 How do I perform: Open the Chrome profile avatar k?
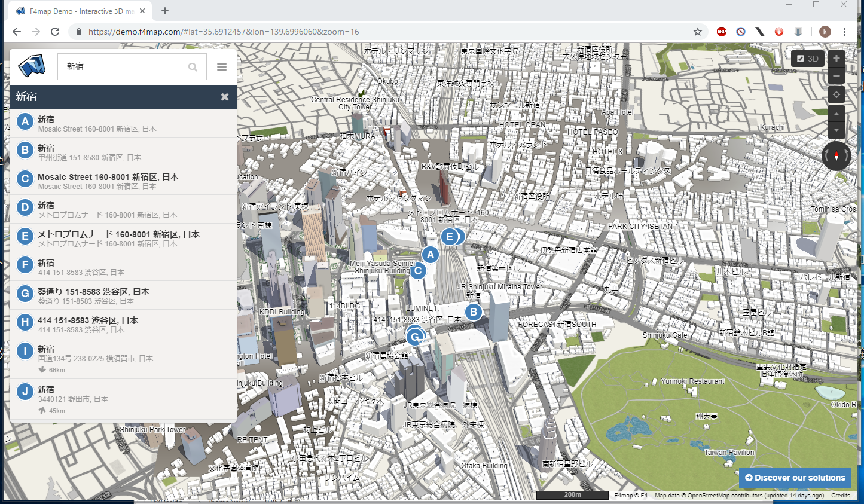(825, 32)
